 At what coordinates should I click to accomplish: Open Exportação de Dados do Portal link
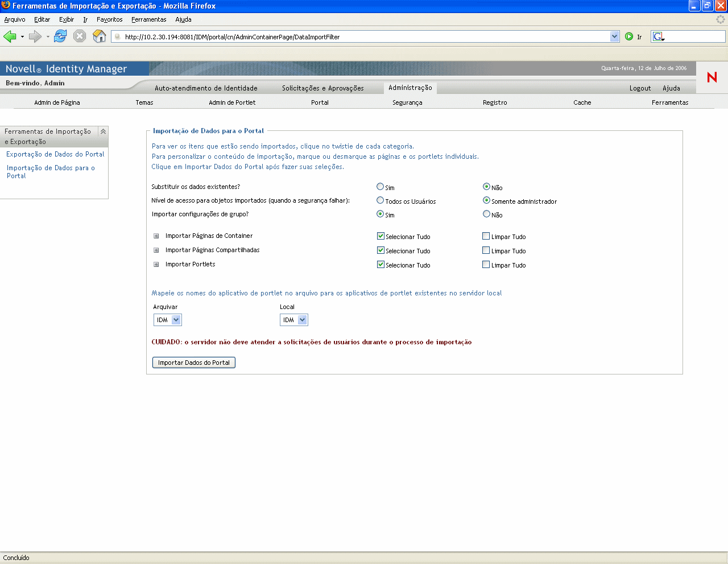(x=55, y=154)
